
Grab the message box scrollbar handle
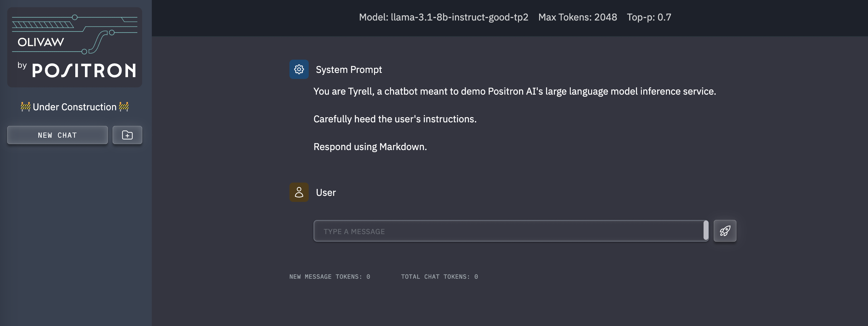706,230
